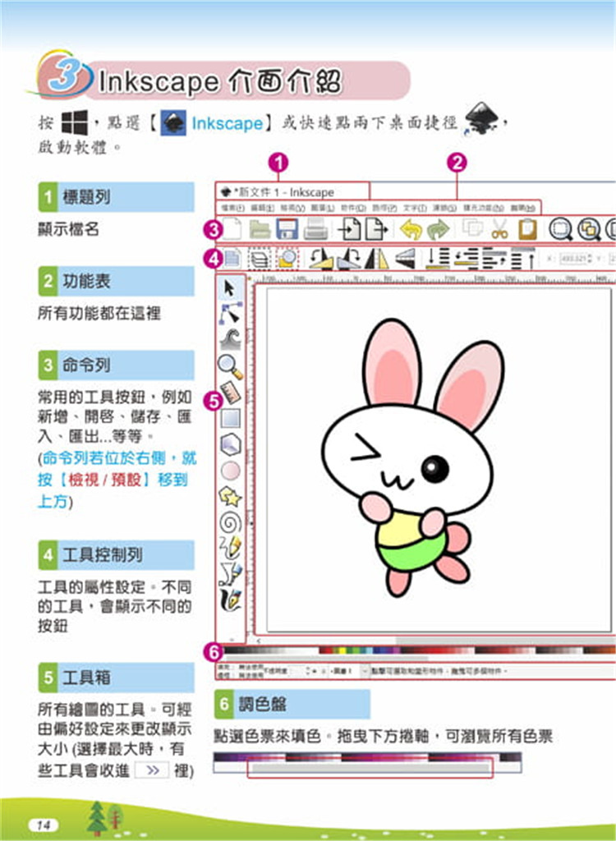
Task: Select the Rectangle tool
Action: point(231,419)
